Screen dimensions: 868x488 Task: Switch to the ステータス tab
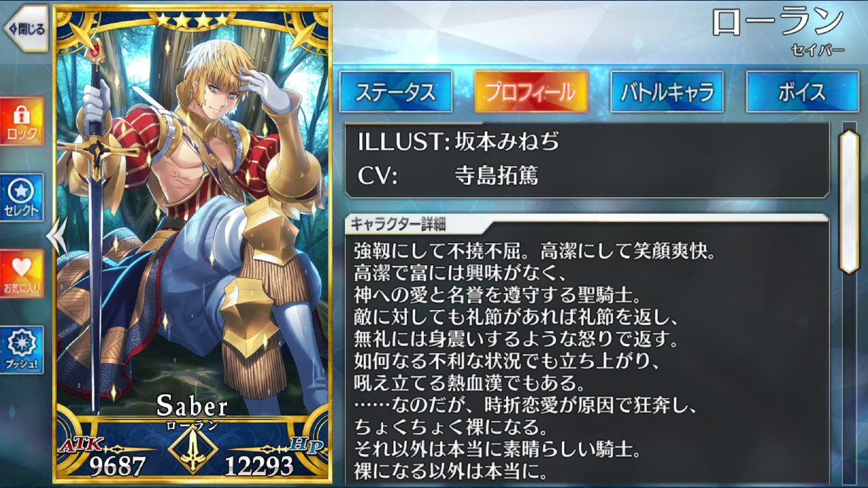point(396,92)
